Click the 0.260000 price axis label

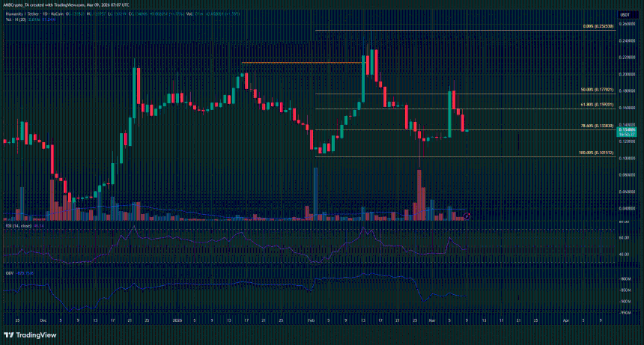627,24
